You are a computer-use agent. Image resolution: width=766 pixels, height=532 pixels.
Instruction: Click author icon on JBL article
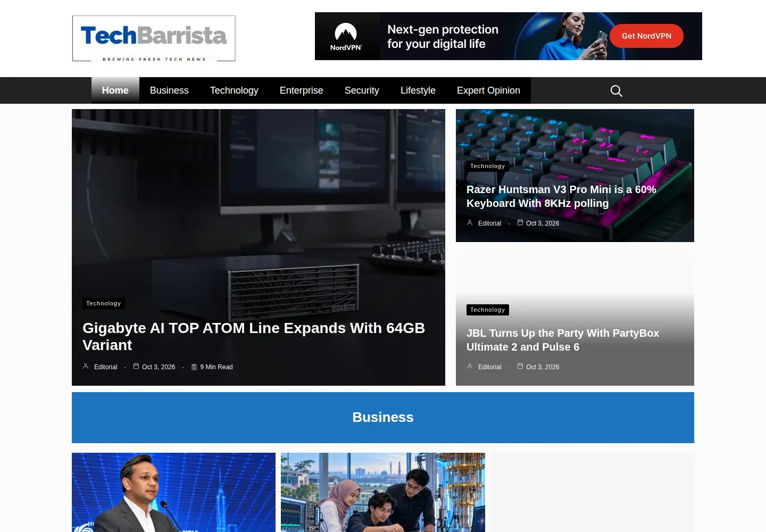[470, 367]
